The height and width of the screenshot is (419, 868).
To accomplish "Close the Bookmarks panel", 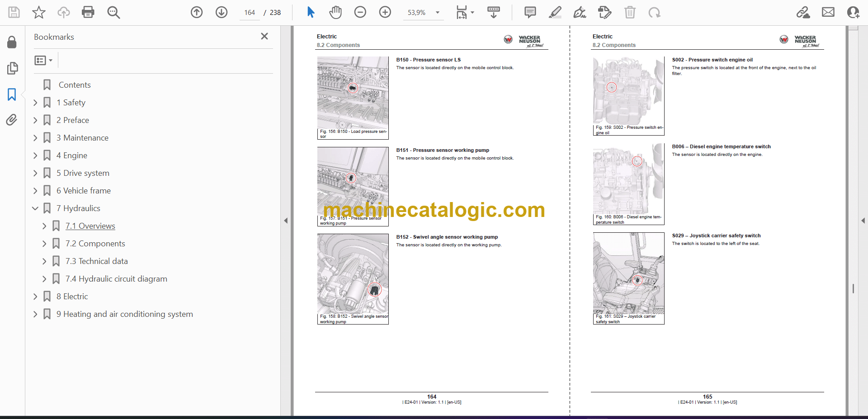I will (x=264, y=36).
